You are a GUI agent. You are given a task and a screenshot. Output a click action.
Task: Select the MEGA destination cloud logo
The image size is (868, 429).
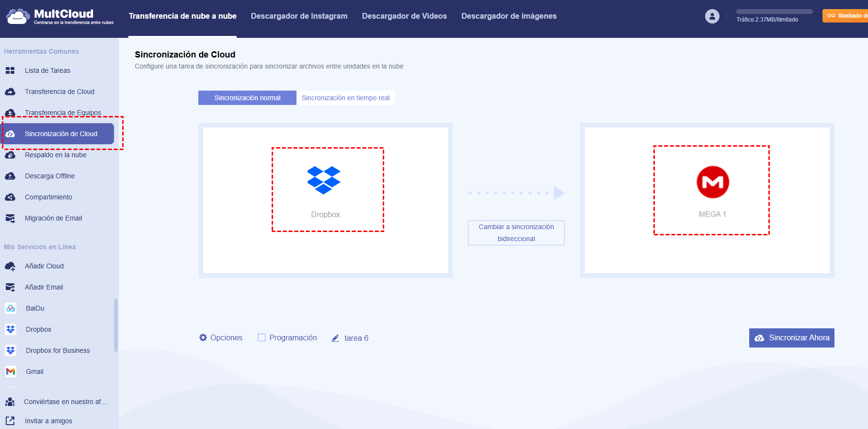point(713,182)
